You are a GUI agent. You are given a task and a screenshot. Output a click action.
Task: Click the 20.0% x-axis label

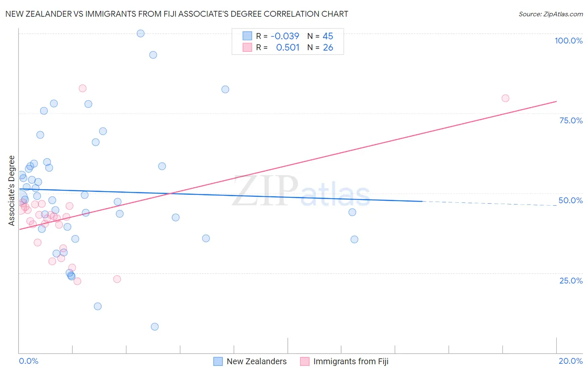point(570,361)
